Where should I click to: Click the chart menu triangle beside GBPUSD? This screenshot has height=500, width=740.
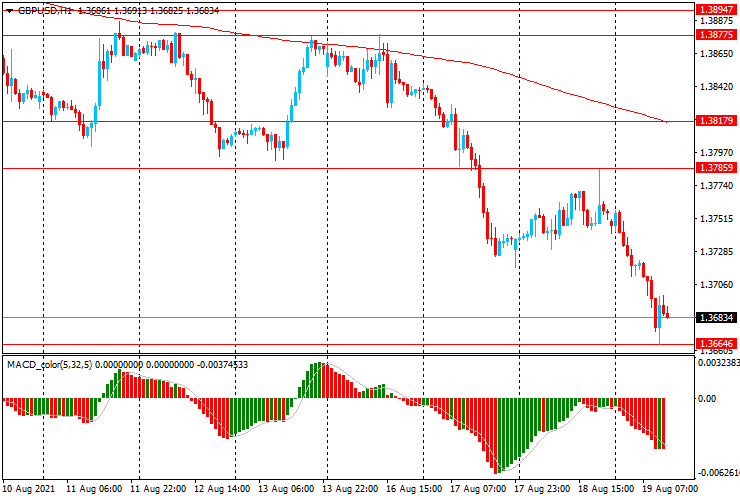9,11
